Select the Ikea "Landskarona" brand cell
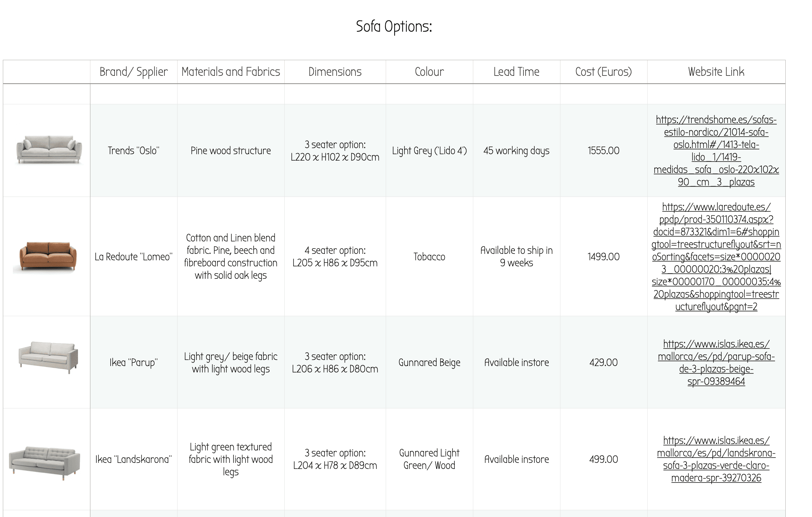 click(x=133, y=459)
